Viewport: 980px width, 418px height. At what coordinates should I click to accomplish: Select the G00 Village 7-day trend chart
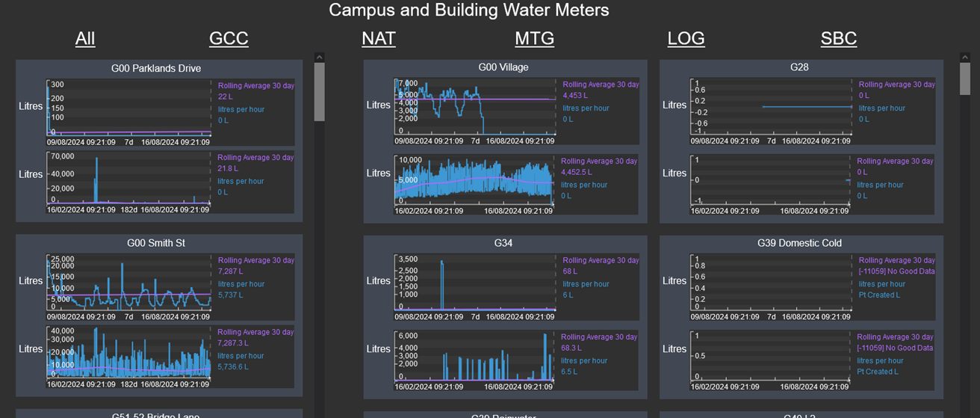click(x=475, y=105)
